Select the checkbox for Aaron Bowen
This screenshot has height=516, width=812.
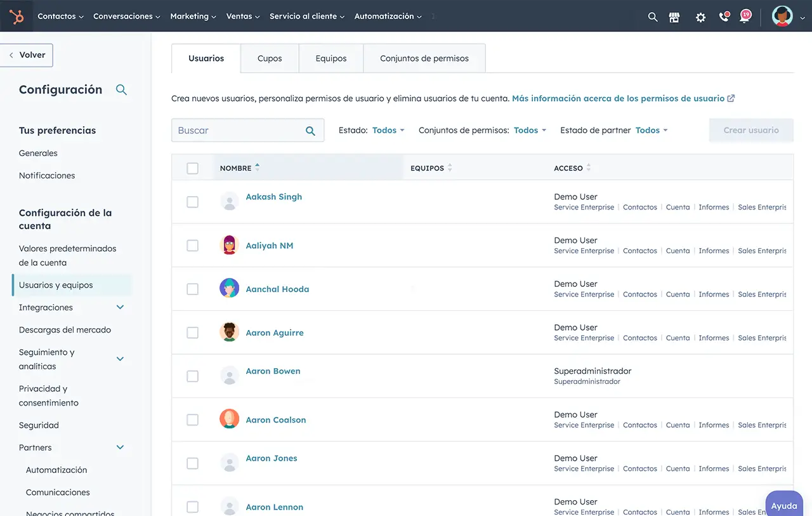(x=192, y=376)
